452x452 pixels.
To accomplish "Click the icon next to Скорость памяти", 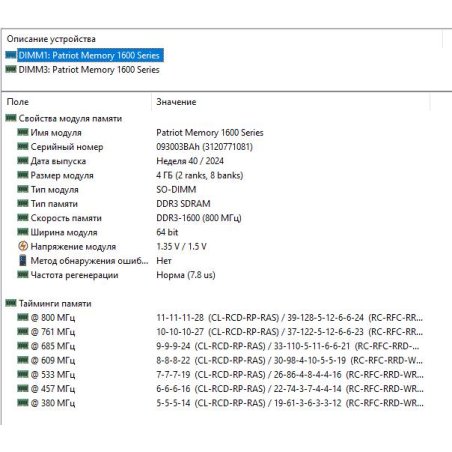I will pyautogui.click(x=23, y=218).
